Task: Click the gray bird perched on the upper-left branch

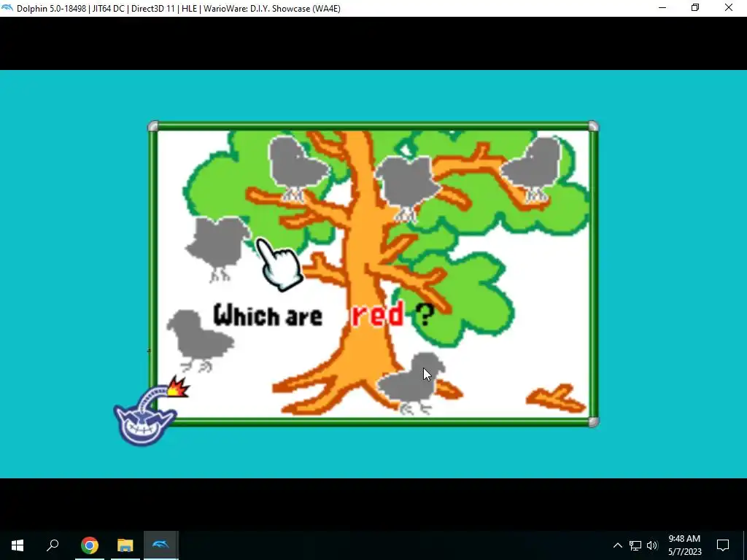Action: coord(298,168)
